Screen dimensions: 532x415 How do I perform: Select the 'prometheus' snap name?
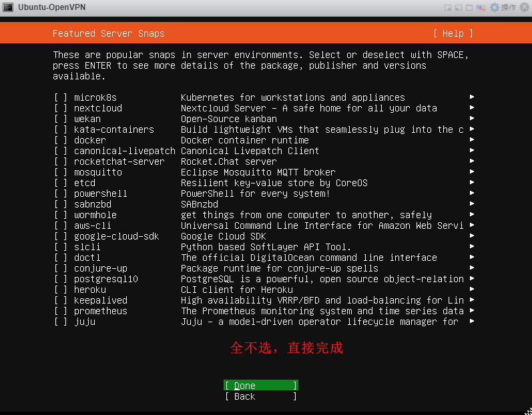point(101,311)
